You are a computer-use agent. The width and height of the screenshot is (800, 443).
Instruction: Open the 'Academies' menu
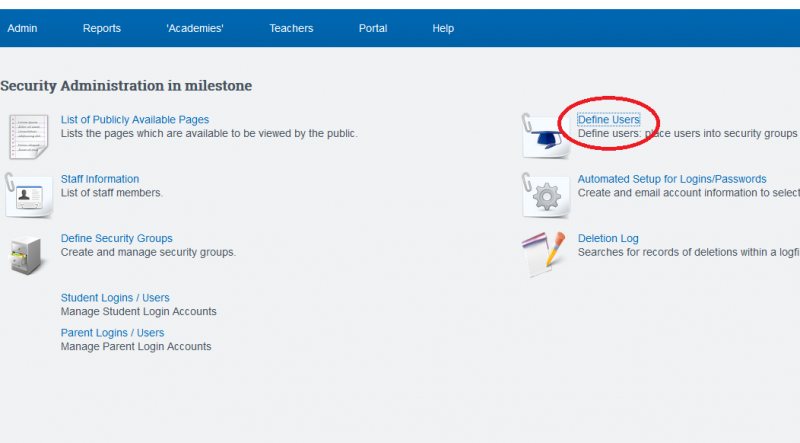(195, 29)
